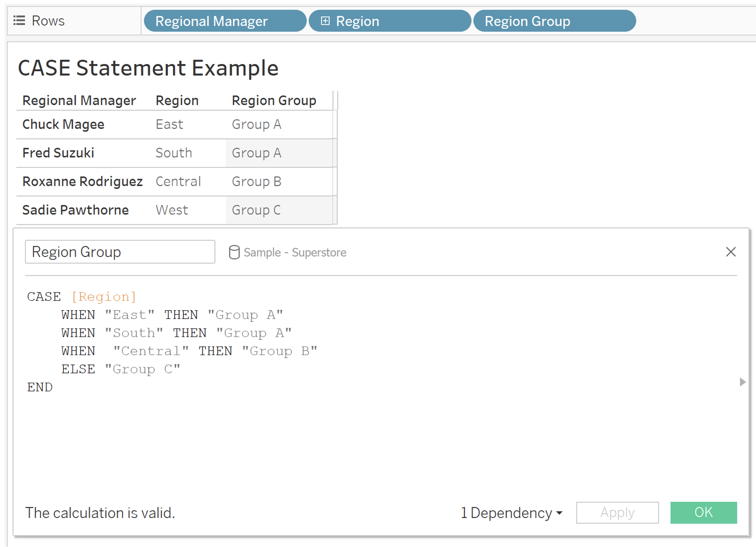Viewport: 756px width, 547px height.
Task: Click the [Region] reference in the formula
Action: (x=104, y=296)
